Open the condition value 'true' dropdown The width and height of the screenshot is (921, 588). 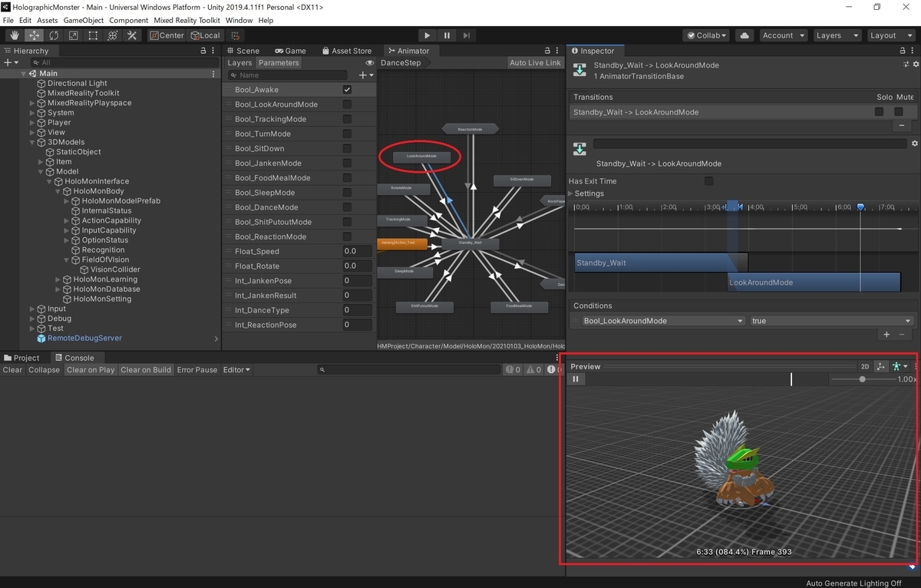tap(832, 321)
